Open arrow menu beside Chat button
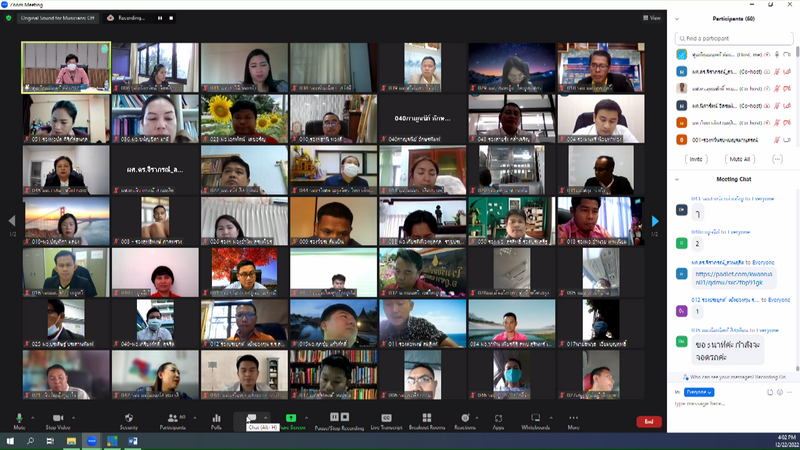Screen dimensions: 800x450 click(x=265, y=418)
